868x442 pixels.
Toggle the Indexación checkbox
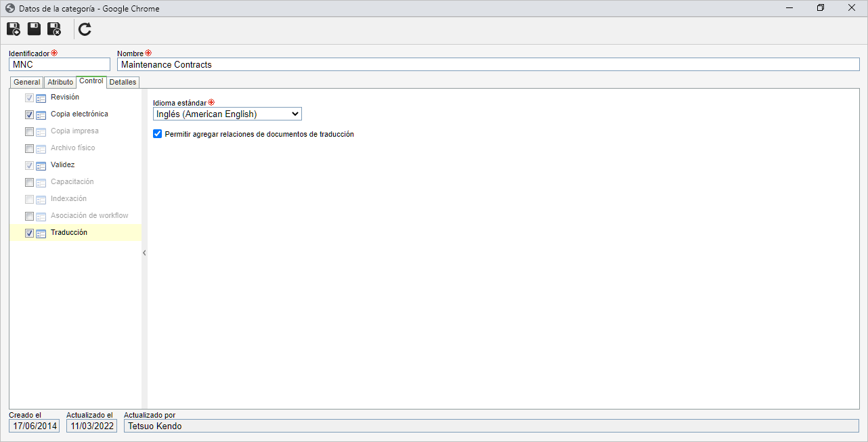(x=29, y=199)
